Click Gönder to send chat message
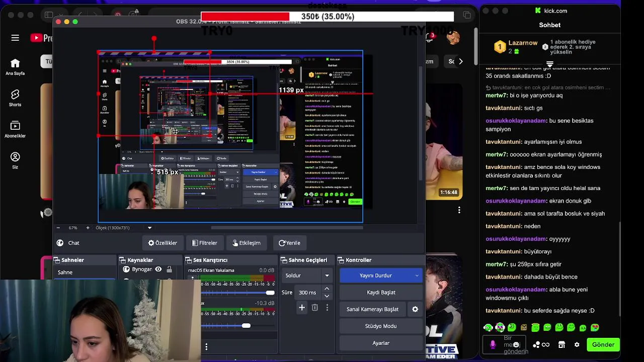Image resolution: width=644 pixels, height=362 pixels. click(x=603, y=344)
